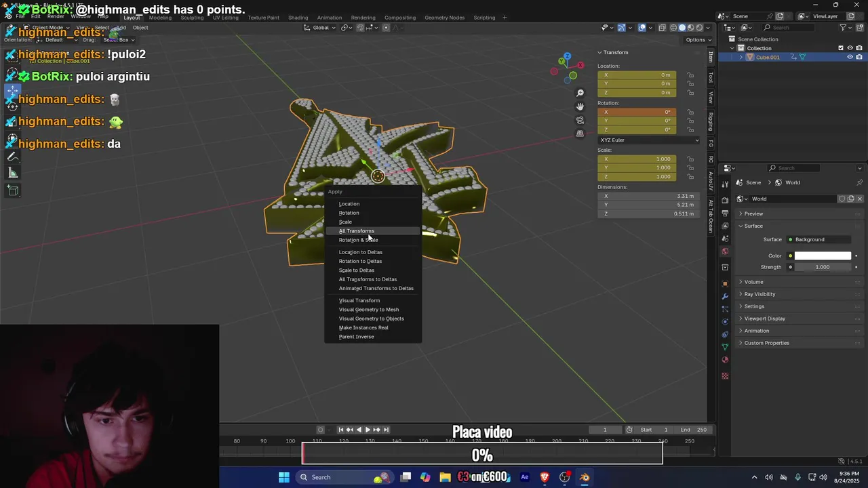868x488 pixels.
Task: Click the Fake User shield icon for World
Action: coord(842,199)
